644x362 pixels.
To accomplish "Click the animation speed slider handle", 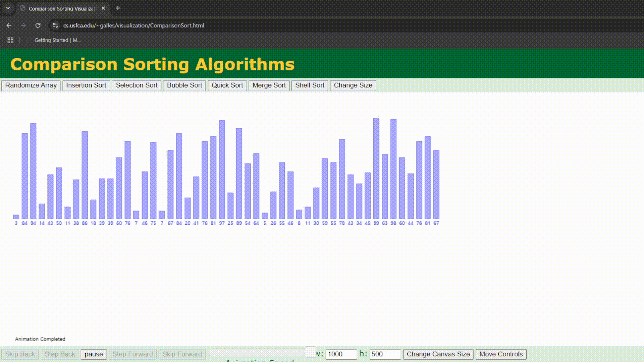I will [310, 352].
